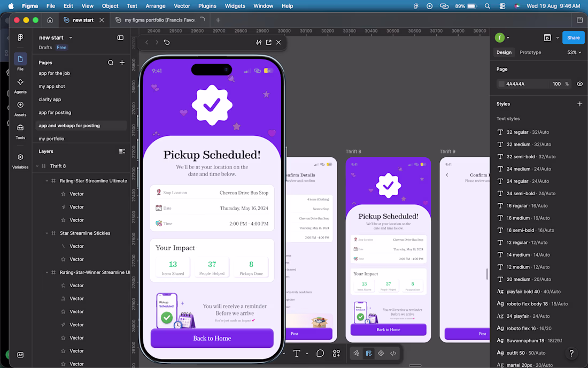This screenshot has width=588, height=368.
Task: Click the Share button
Action: pos(574,37)
